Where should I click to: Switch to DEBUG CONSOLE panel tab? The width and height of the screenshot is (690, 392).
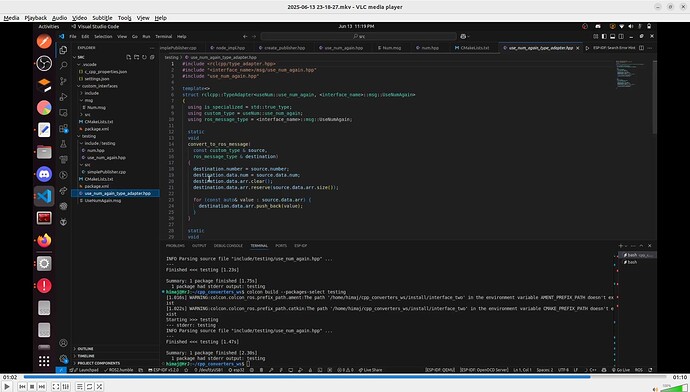pos(228,245)
